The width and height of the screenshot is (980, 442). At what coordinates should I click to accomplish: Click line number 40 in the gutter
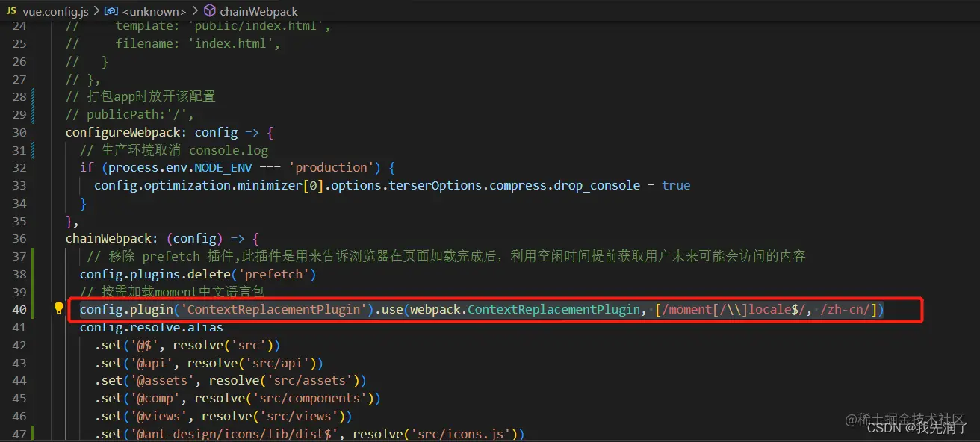[x=19, y=309]
